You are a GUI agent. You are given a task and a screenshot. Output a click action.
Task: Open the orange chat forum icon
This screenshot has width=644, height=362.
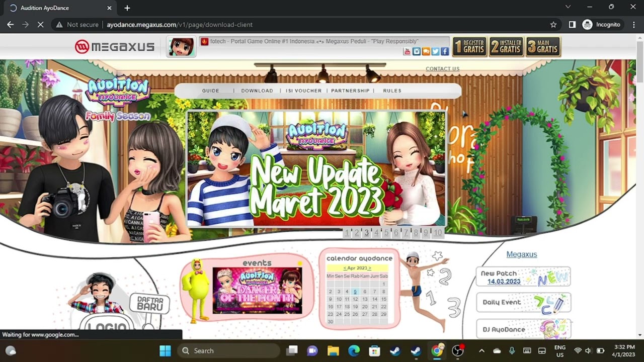[x=426, y=51]
